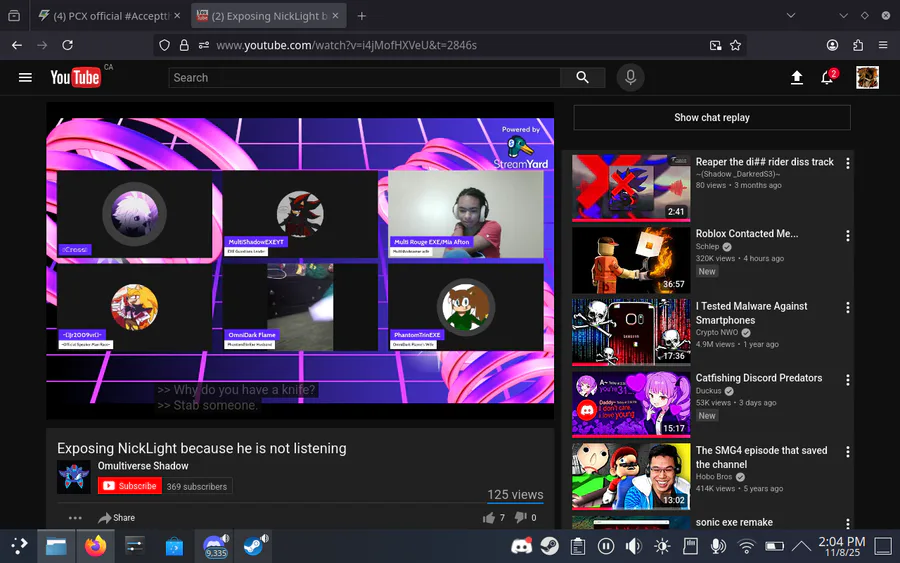Viewport: 900px width, 563px height.
Task: Expand the hidden system tray arrow
Action: (x=801, y=546)
